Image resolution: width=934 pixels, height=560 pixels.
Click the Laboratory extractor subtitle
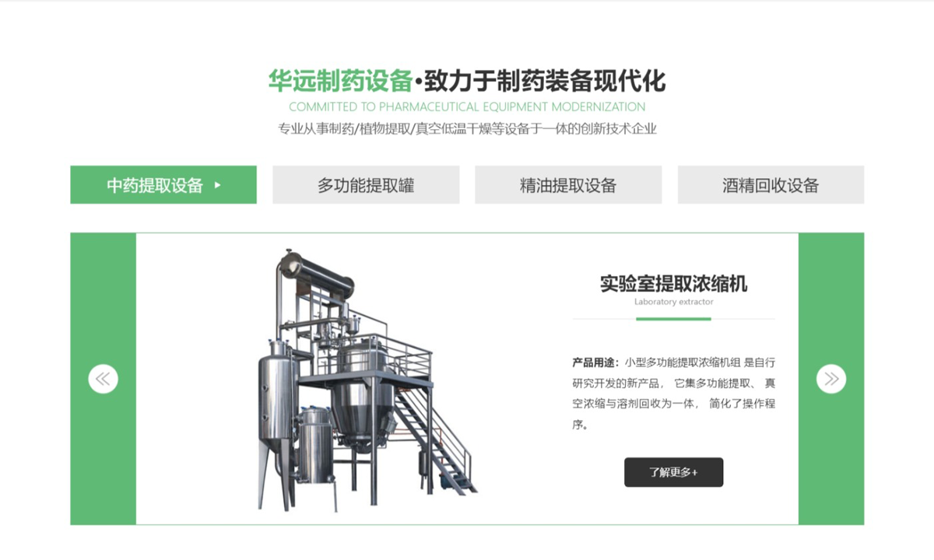673,302
